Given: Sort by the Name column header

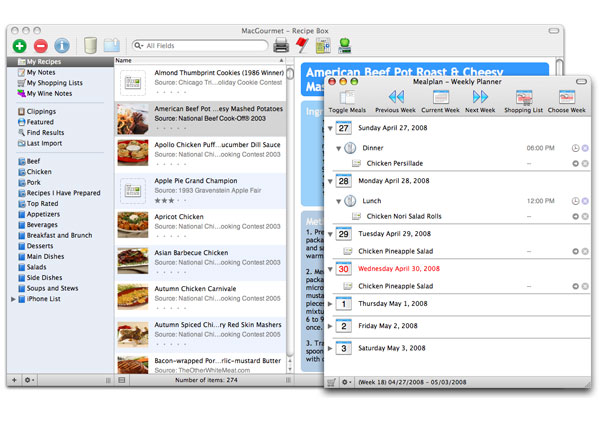Looking at the screenshot, I should point(200,60).
